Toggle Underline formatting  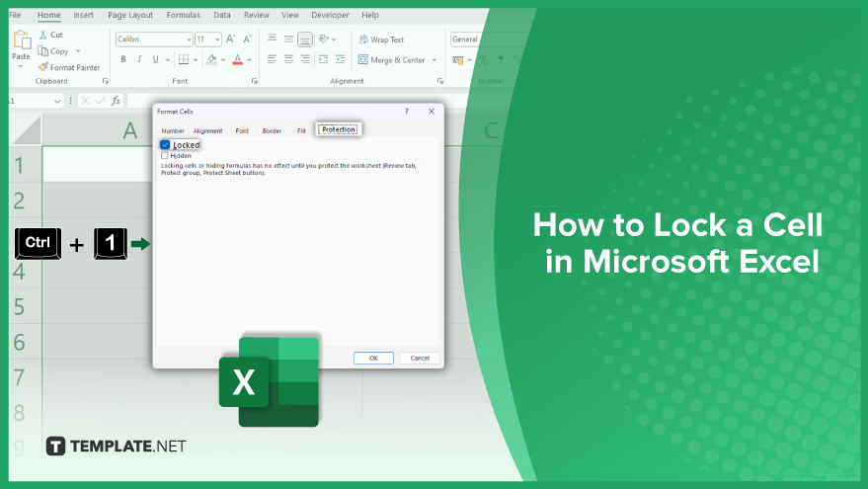pos(156,59)
